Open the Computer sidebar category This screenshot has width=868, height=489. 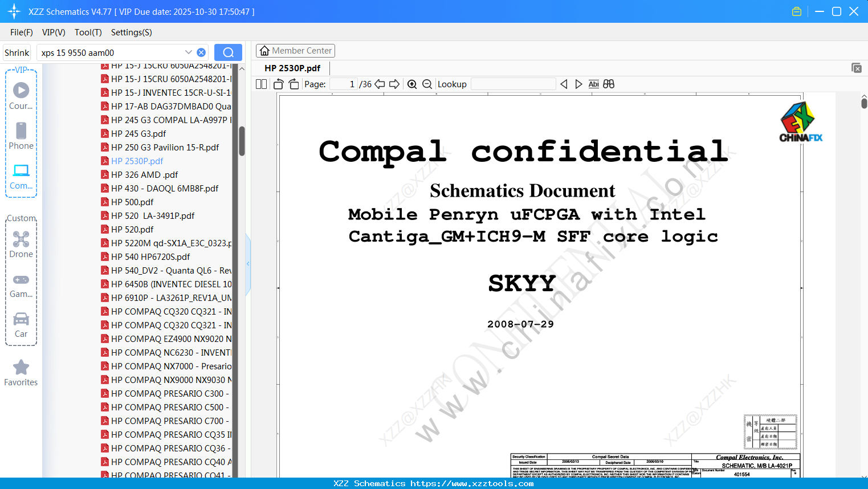21,177
